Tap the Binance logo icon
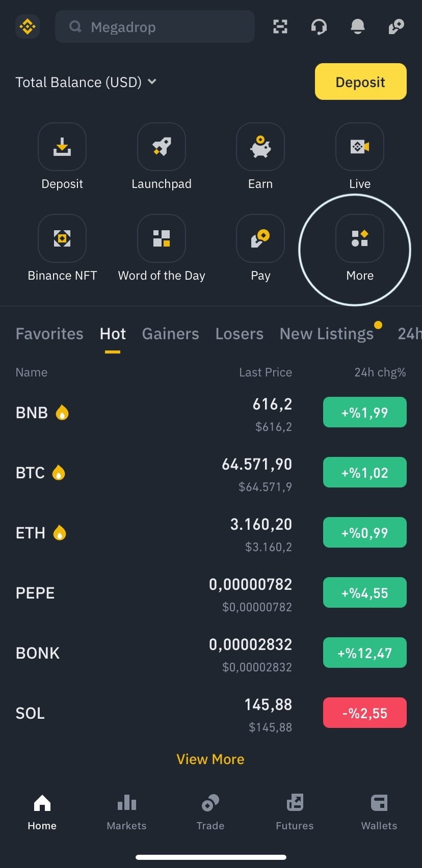The width and height of the screenshot is (422, 868). coord(28,26)
